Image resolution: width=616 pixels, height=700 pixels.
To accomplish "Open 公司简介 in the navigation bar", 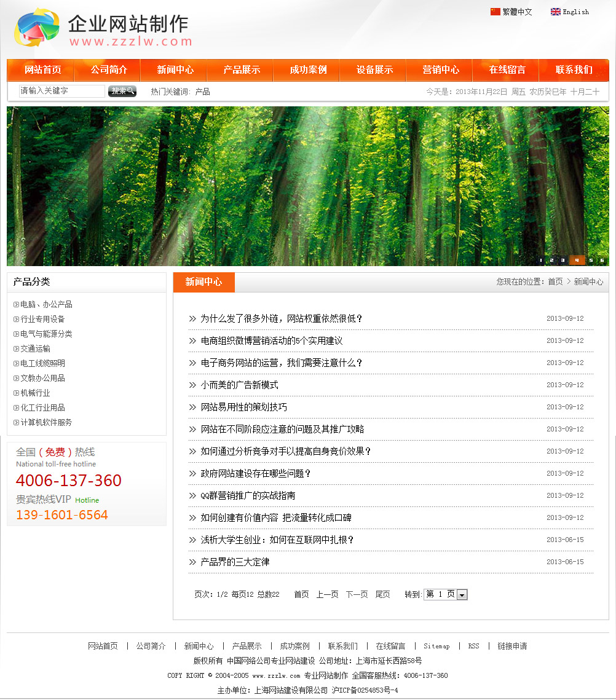I will (109, 70).
